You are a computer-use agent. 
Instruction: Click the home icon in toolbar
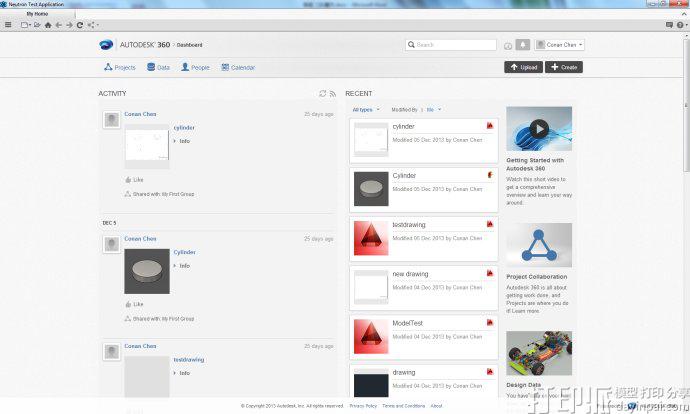click(48, 25)
